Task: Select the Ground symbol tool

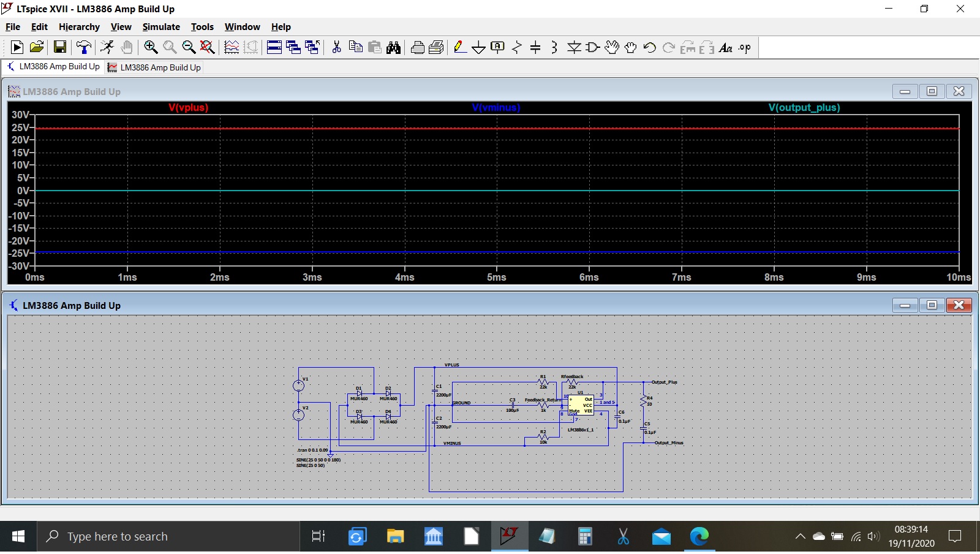Action: tap(479, 47)
